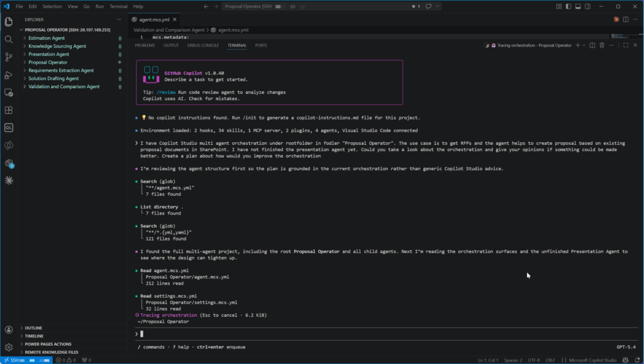The width and height of the screenshot is (644, 364).
Task: Click the Copilot CLI prompt input line
Action: tap(386, 334)
